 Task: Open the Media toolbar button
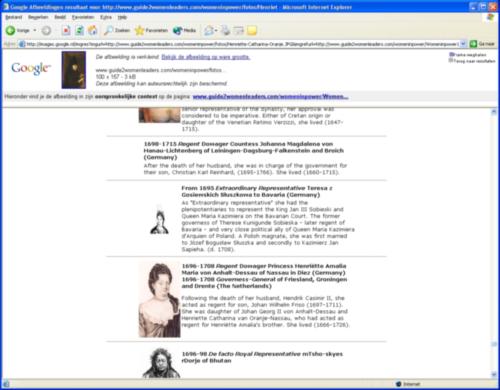click(184, 31)
